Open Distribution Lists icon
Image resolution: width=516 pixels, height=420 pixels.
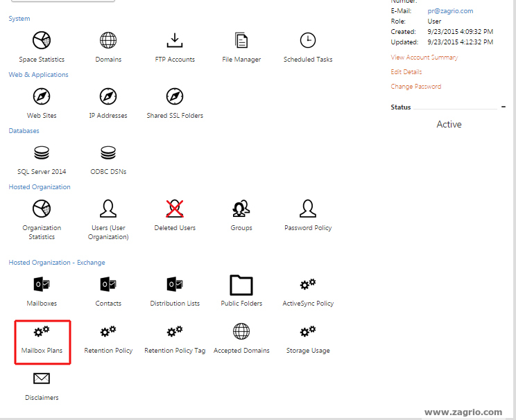point(175,284)
